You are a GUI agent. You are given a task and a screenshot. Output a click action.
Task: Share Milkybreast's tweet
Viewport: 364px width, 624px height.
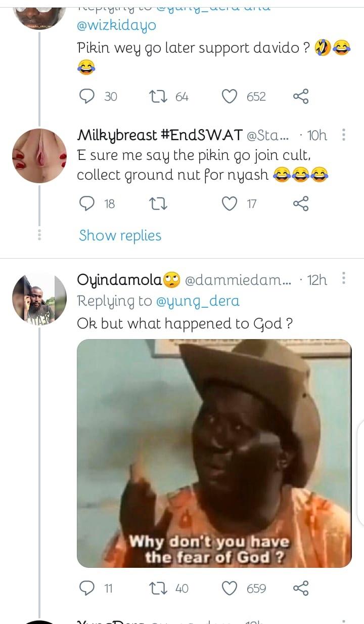(301, 203)
